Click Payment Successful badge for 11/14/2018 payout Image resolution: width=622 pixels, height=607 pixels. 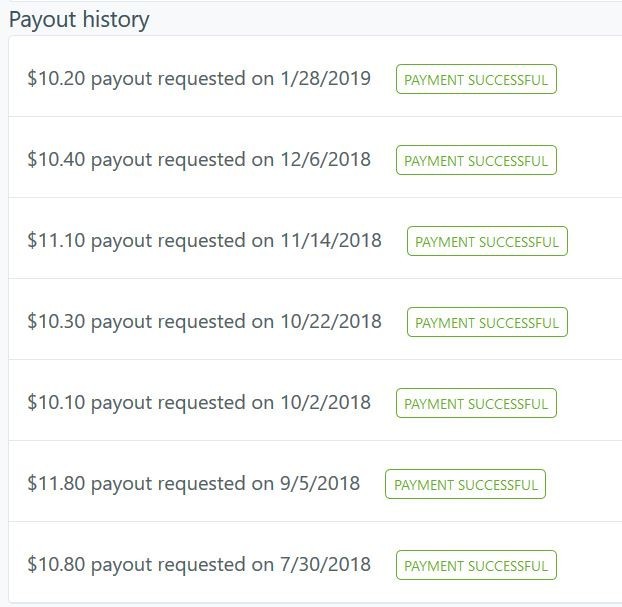(x=487, y=241)
